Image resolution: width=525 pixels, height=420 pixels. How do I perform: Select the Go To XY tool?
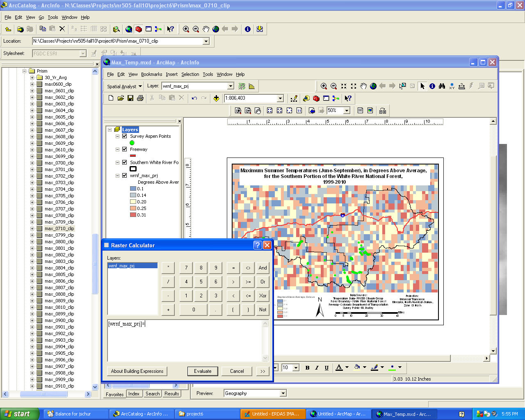[452, 86]
